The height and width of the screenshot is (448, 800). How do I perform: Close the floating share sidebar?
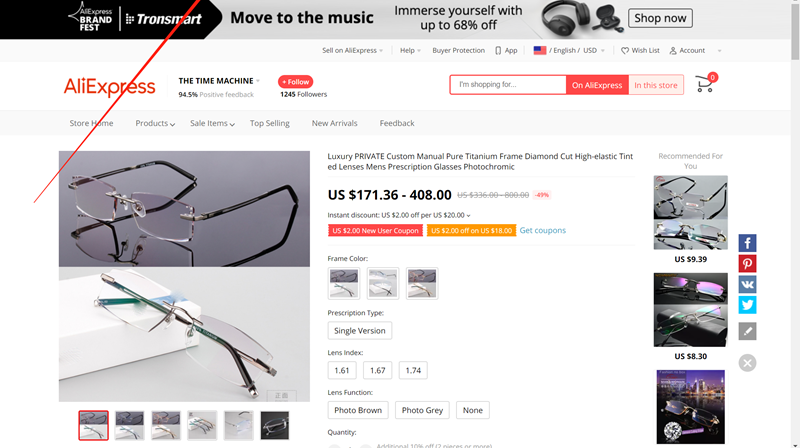[x=747, y=363]
